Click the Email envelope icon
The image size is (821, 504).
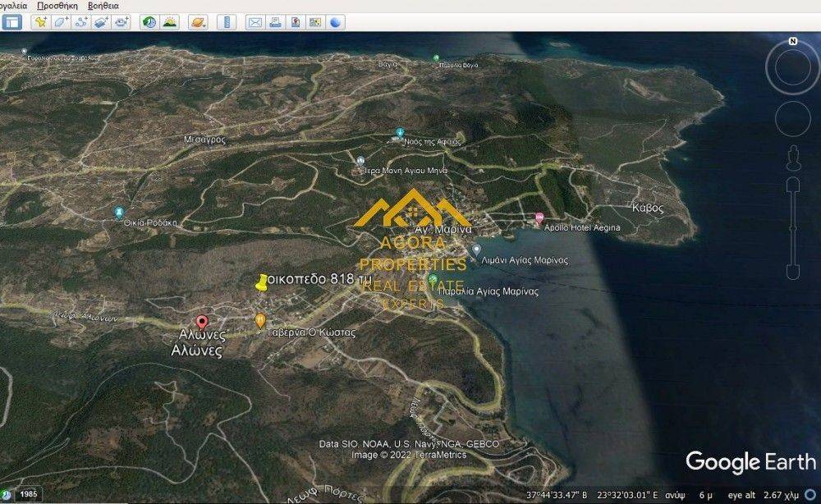pyautogui.click(x=255, y=22)
